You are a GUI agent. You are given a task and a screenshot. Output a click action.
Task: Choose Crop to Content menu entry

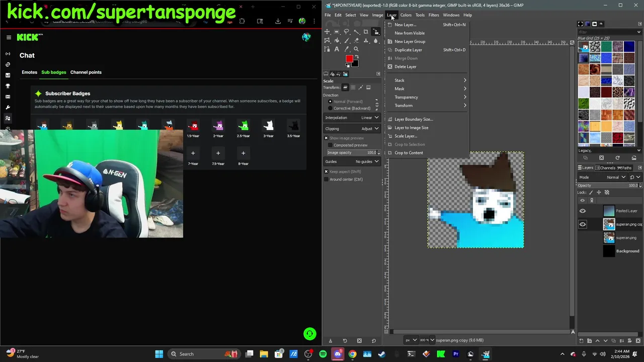pyautogui.click(x=428, y=153)
